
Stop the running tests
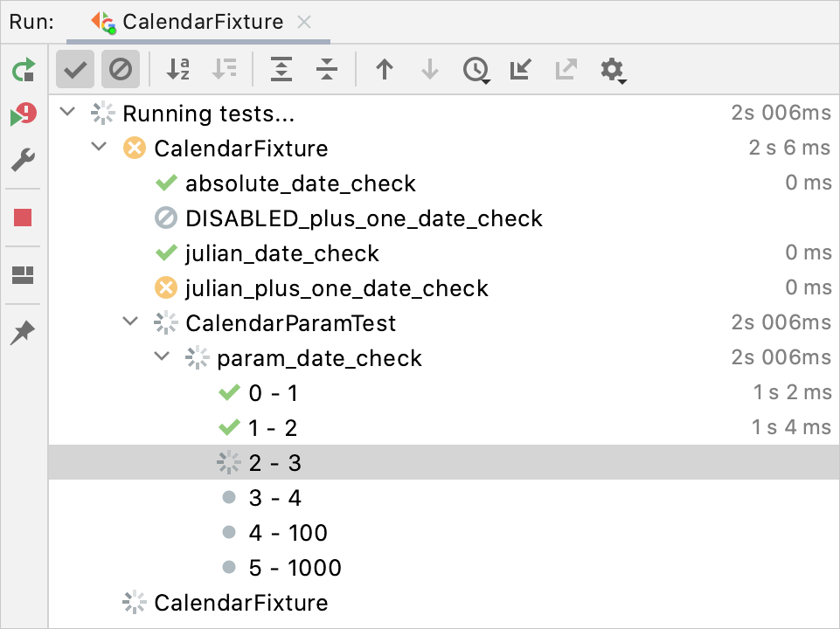pos(23,218)
